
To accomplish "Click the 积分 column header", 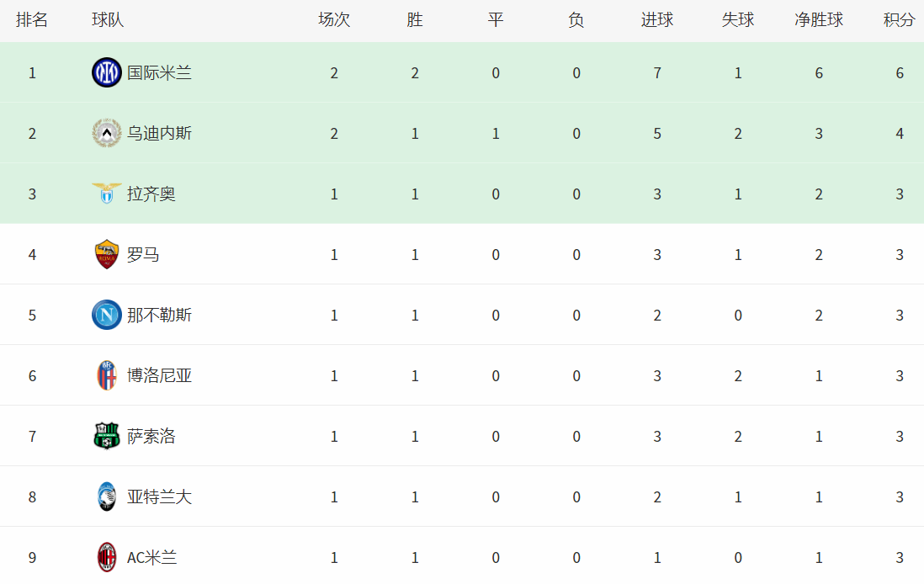I will [899, 20].
